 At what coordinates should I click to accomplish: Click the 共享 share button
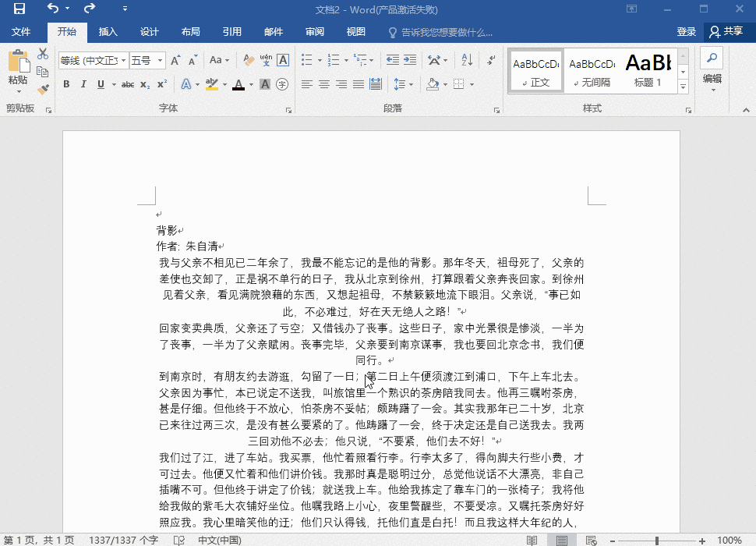point(730,31)
